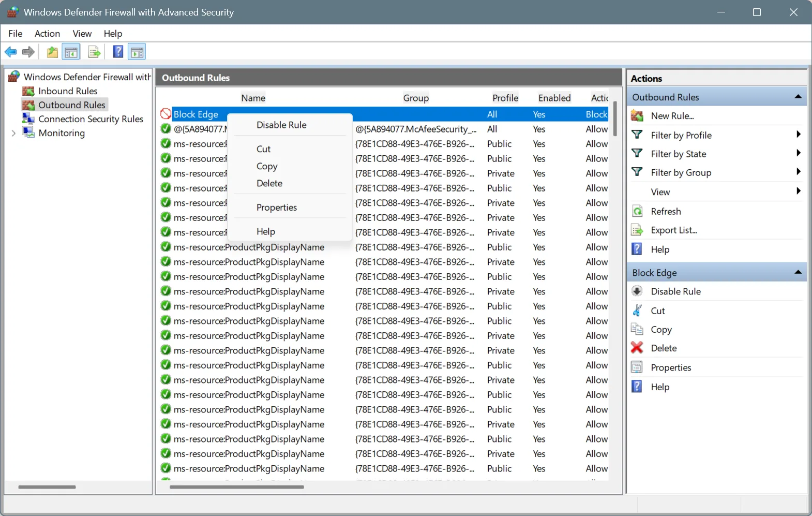This screenshot has height=516, width=812.
Task: Click the Cut scissors icon in Actions pane
Action: click(x=637, y=311)
